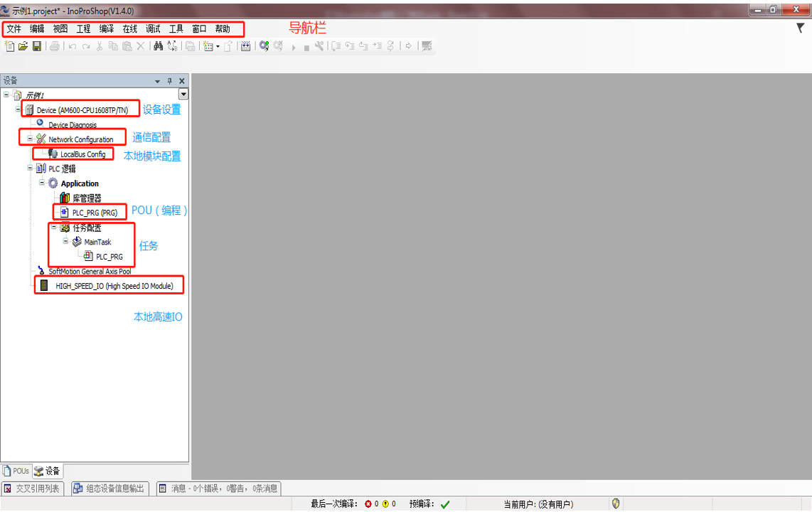The height and width of the screenshot is (512, 812).
Task: Open the 文件 menu
Action: tap(14, 29)
